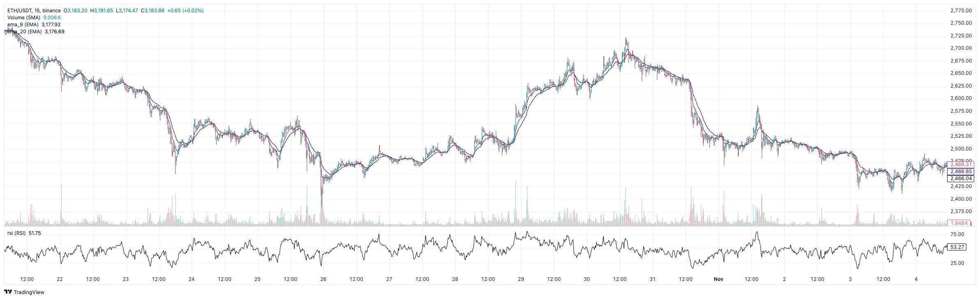The image size is (980, 299).
Task: Select the ema_20 (EMA) indicator label
Action: click(25, 32)
